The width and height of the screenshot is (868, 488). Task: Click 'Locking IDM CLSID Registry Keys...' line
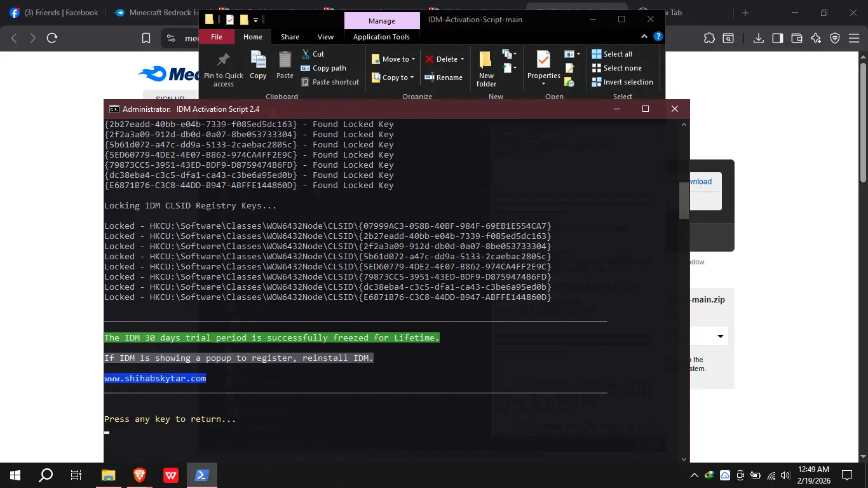tap(191, 206)
